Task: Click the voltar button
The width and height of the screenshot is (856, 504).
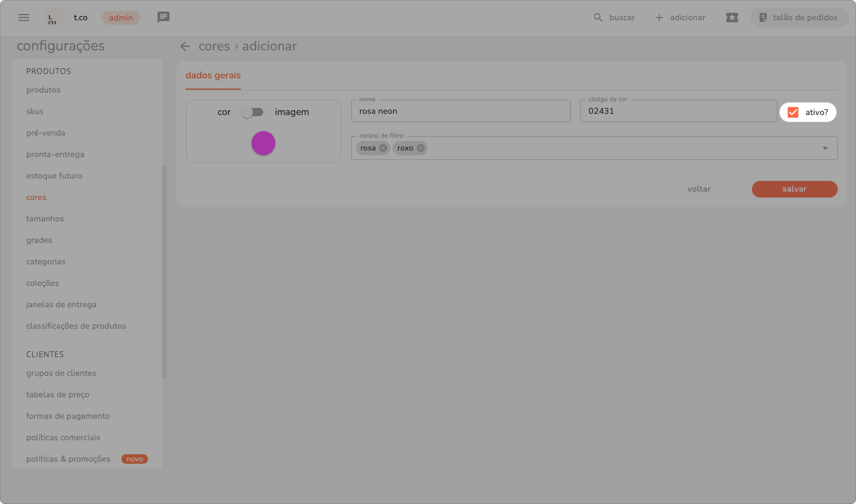Action: [699, 189]
